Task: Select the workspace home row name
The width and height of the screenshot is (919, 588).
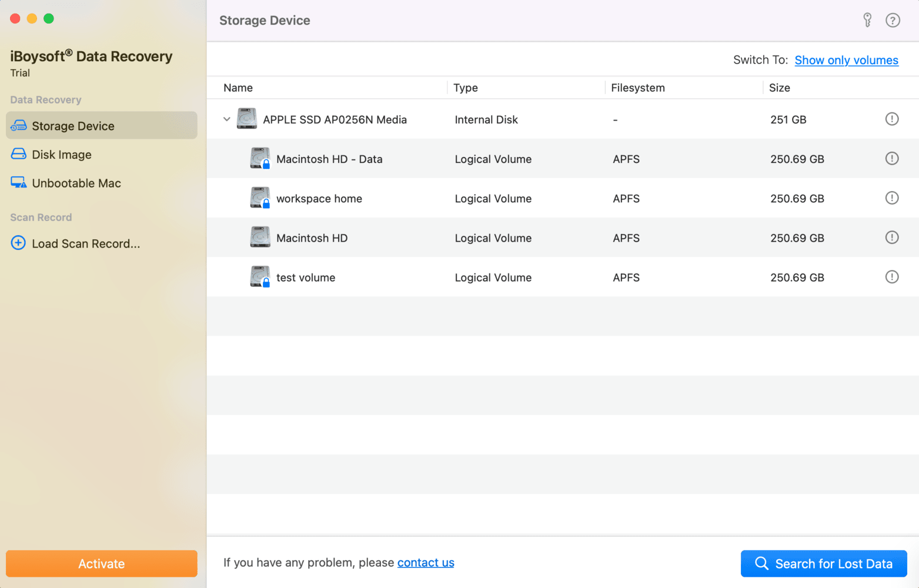Action: point(319,199)
